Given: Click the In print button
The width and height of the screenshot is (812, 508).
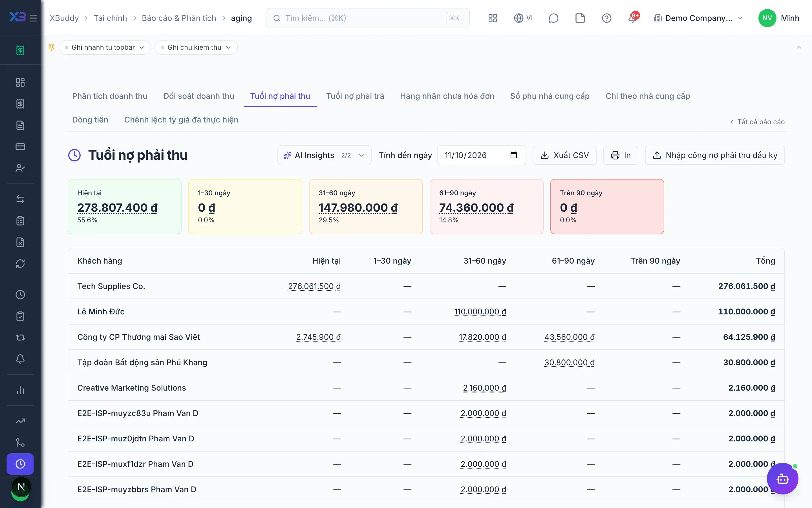Looking at the screenshot, I should click(621, 155).
